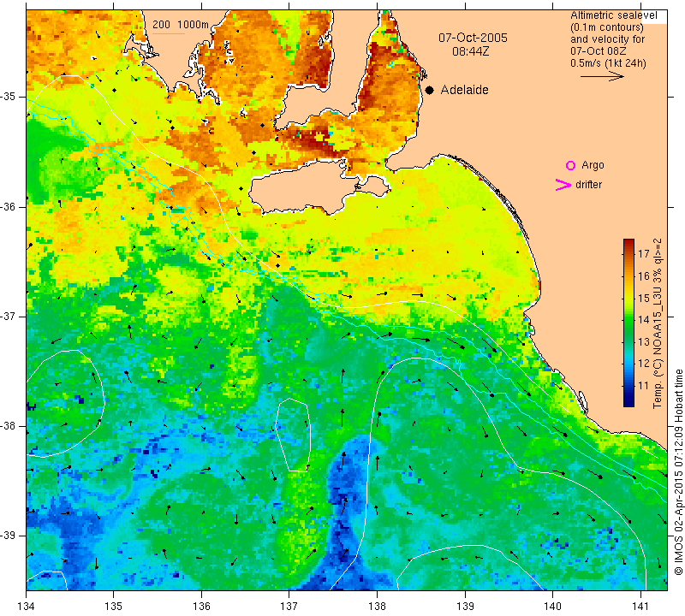Click the '140' longitude axis label
Screen dimensions: 685x616
click(552, 606)
